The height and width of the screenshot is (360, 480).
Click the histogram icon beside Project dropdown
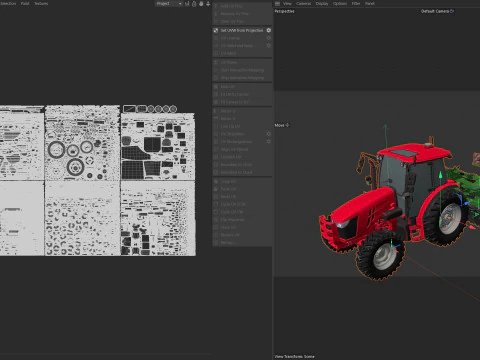pos(187,4)
